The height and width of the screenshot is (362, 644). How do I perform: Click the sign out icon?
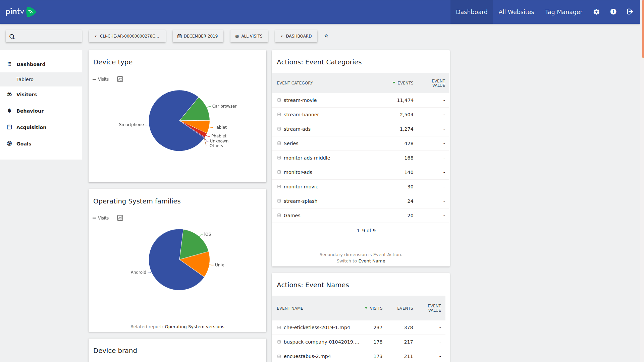pyautogui.click(x=630, y=12)
